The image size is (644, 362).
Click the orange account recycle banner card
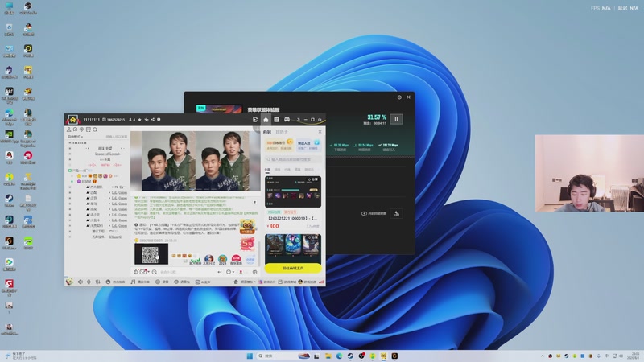(279, 145)
